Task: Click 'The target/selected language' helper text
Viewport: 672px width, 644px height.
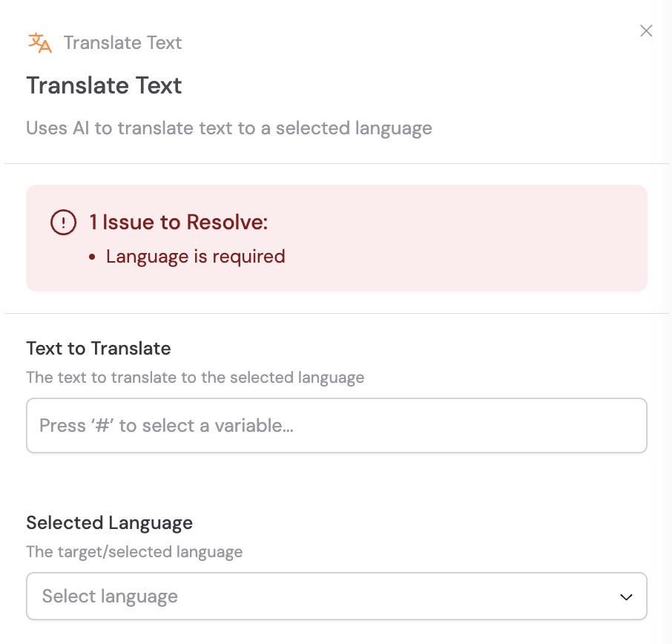Action: coord(134,552)
